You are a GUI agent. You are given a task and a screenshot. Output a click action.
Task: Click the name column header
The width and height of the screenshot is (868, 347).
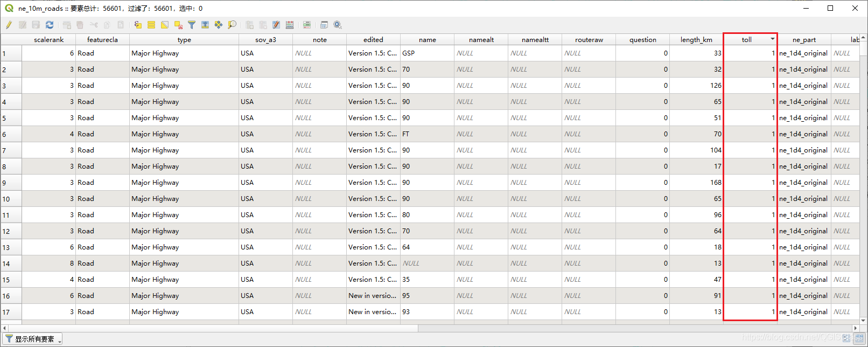(x=428, y=39)
